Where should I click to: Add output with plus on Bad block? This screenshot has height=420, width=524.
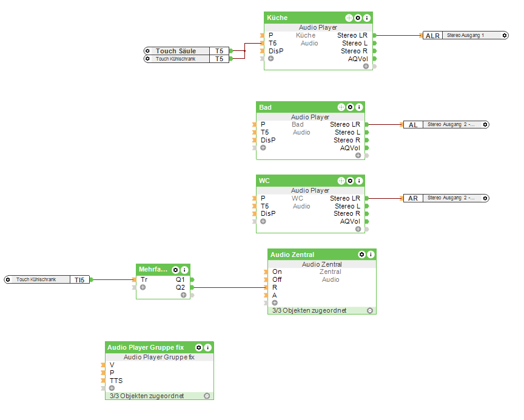tap(358, 156)
